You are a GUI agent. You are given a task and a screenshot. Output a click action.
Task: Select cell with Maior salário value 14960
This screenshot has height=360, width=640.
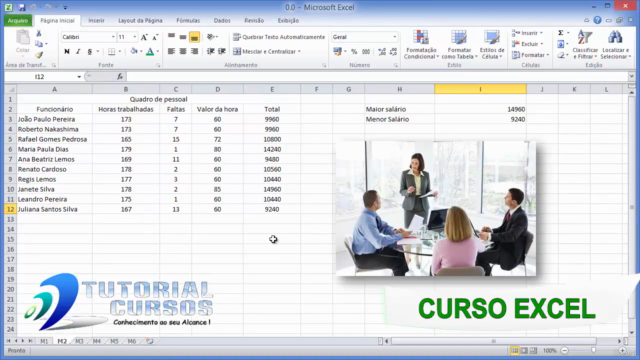tap(480, 109)
